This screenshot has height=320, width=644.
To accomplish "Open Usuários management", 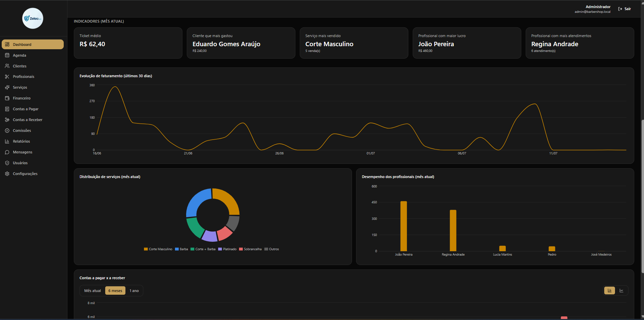I will pyautogui.click(x=33, y=163).
